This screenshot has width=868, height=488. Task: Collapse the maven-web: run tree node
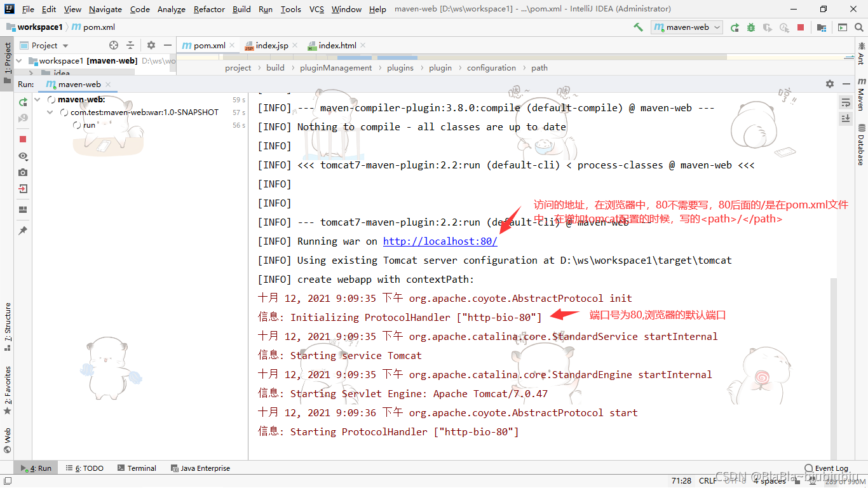[37, 100]
